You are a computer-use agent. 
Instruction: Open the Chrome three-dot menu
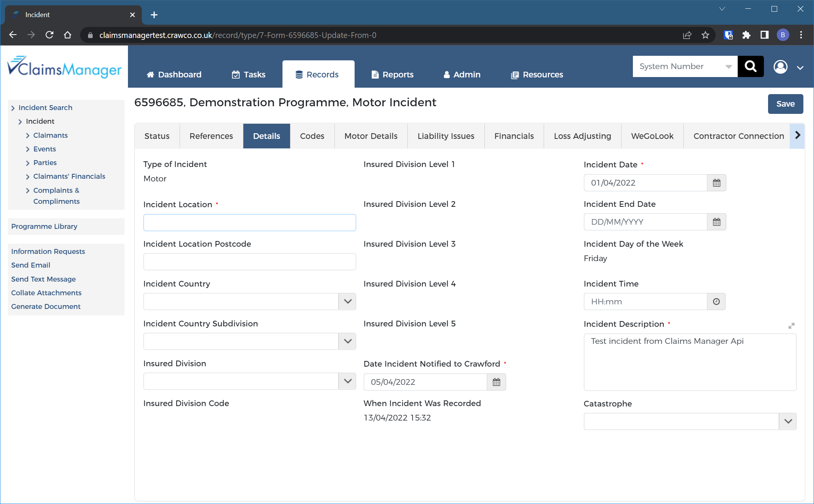point(801,35)
